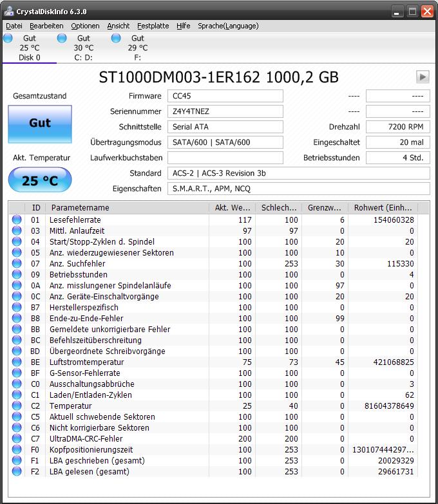Click status orb of C2 Temperatur row
The height and width of the screenshot is (504, 438).
17,406
